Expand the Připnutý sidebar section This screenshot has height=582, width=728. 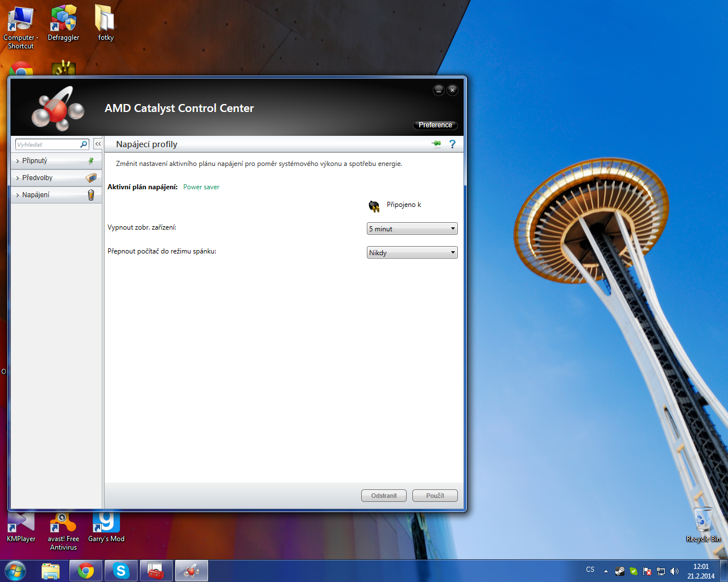(x=35, y=161)
